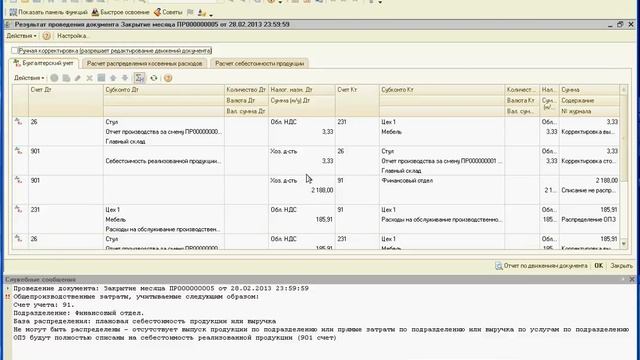This screenshot has width=640, height=360.
Task: Click the Расходы на обслуживание cell in the Субконто Дт column
Action: pyautogui.click(x=163, y=229)
